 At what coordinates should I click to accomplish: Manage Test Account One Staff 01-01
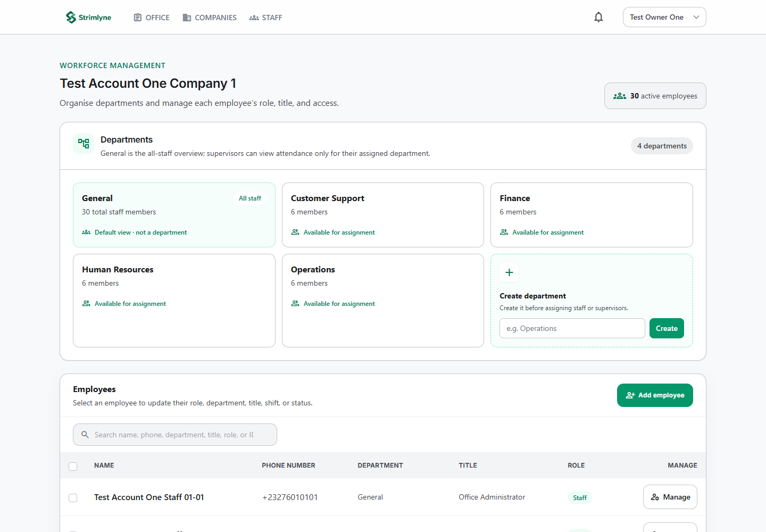coord(670,497)
